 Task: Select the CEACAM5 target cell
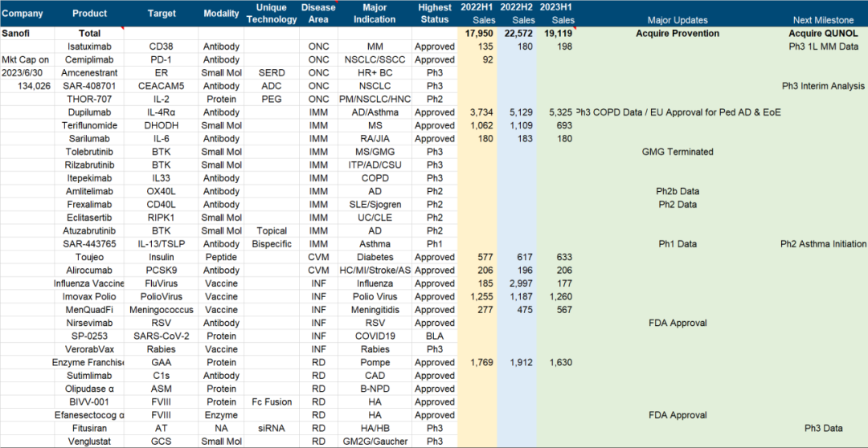(x=162, y=86)
